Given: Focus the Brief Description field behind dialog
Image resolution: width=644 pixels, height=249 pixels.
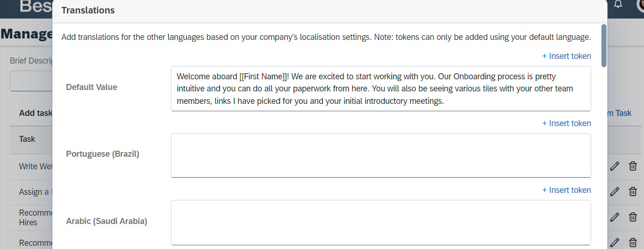Looking at the screenshot, I should tap(31, 81).
